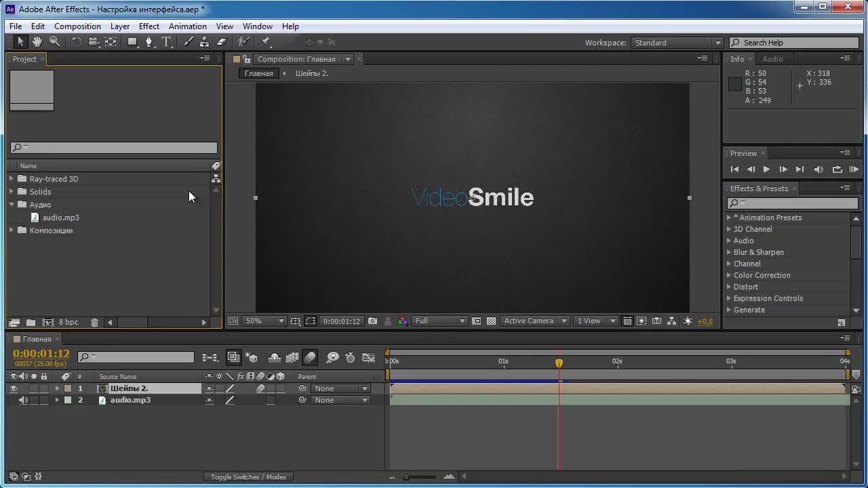Click Interpret Footage icon in Project panel
Image resolution: width=868 pixels, height=488 pixels.
(x=14, y=323)
